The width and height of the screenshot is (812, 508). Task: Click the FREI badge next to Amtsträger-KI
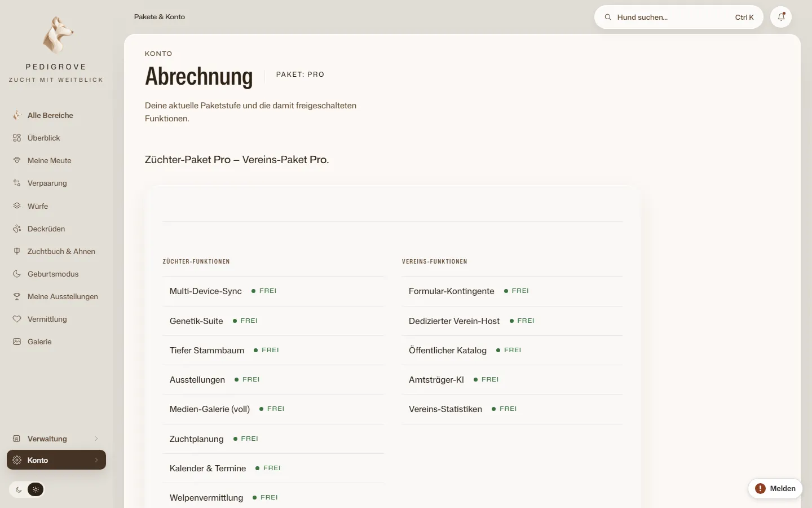(x=487, y=379)
